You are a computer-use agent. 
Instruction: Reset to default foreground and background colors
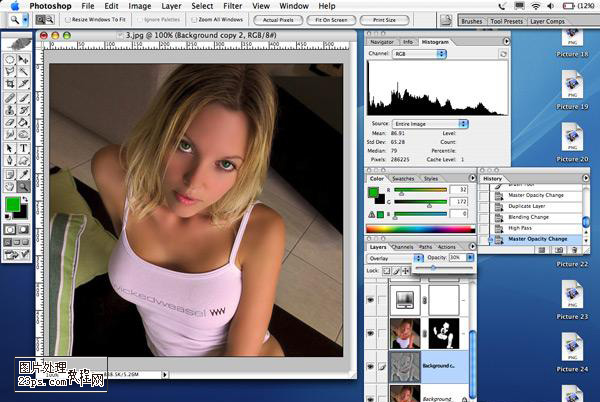click(8, 216)
